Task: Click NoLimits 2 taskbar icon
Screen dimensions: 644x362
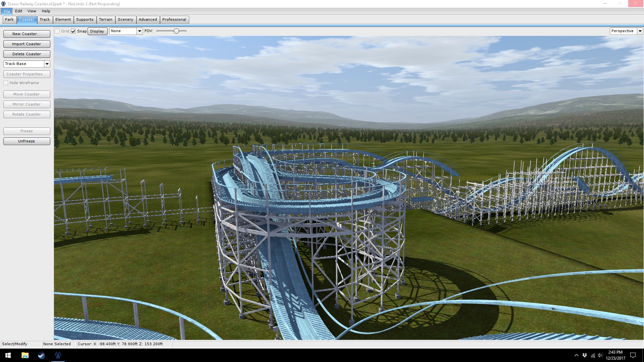Action: pyautogui.click(x=58, y=355)
